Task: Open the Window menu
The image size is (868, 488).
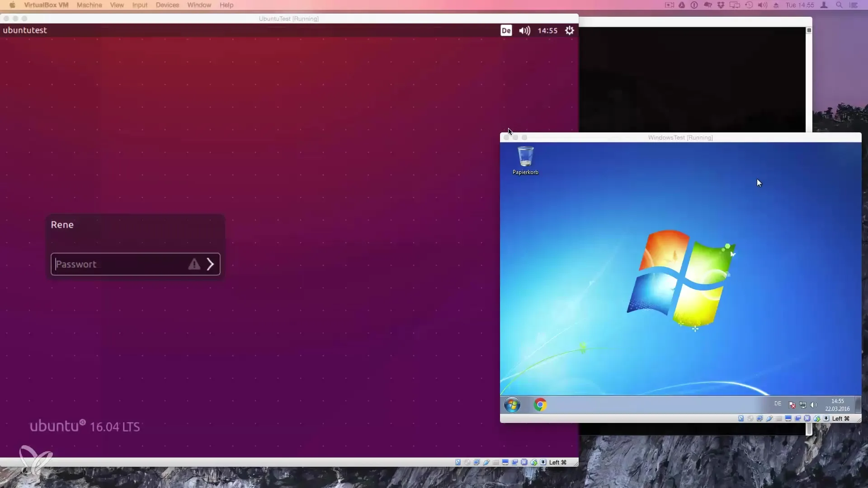Action: point(199,5)
